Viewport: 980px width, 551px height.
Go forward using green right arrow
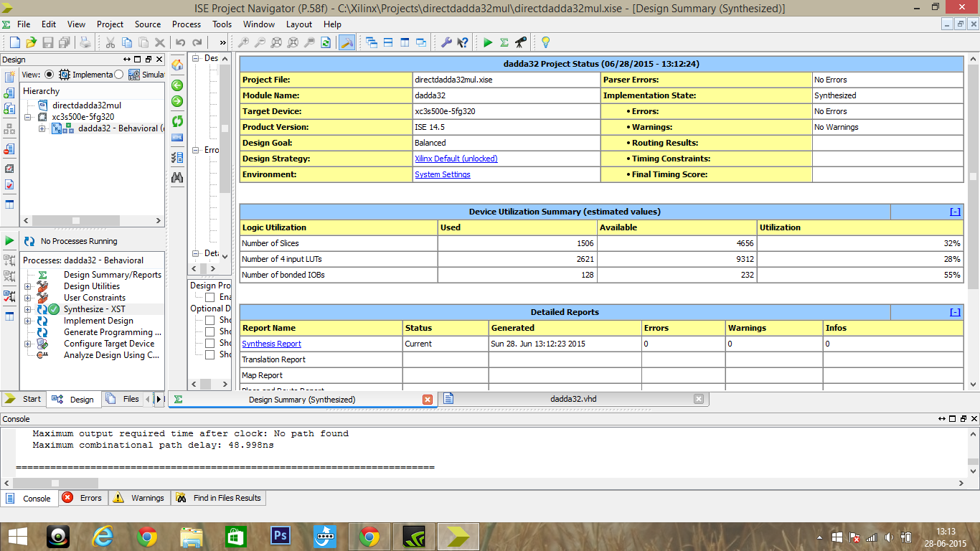pyautogui.click(x=177, y=101)
